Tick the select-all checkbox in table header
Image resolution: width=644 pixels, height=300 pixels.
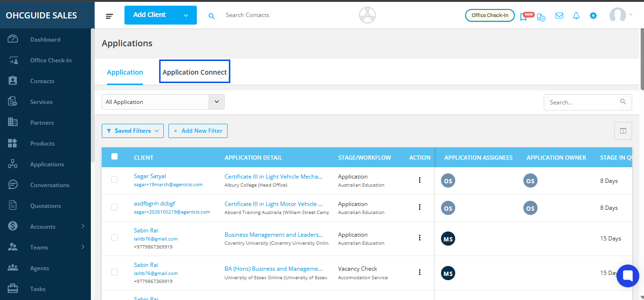115,157
